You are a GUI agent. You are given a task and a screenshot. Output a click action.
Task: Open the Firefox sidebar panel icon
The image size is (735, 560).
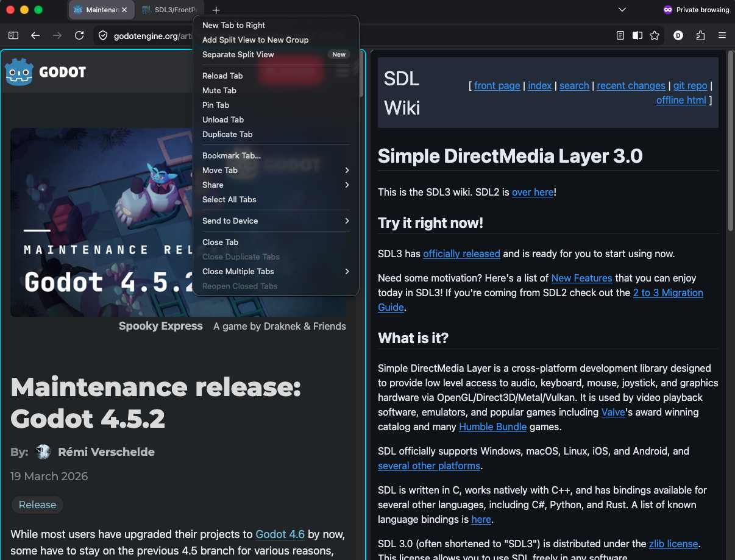tap(13, 36)
